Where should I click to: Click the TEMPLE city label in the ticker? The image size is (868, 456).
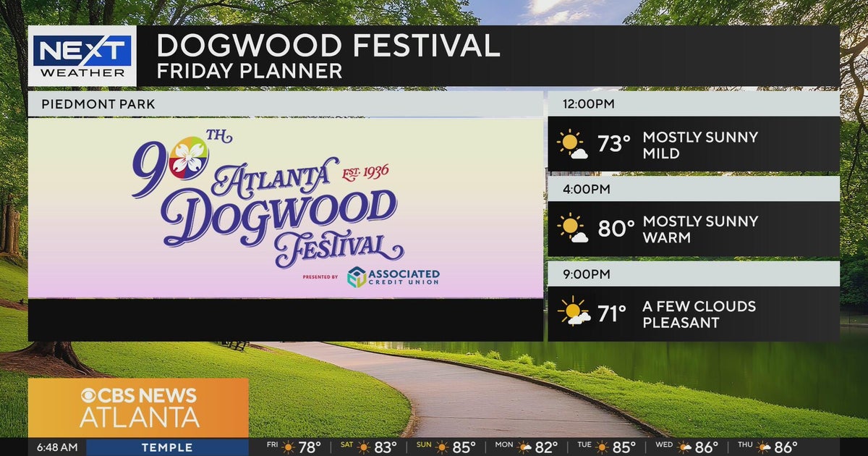[x=167, y=447]
